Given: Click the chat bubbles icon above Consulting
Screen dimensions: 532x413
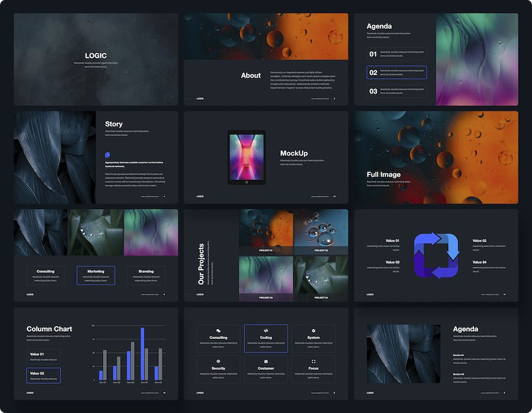Looking at the screenshot, I should tap(218, 331).
